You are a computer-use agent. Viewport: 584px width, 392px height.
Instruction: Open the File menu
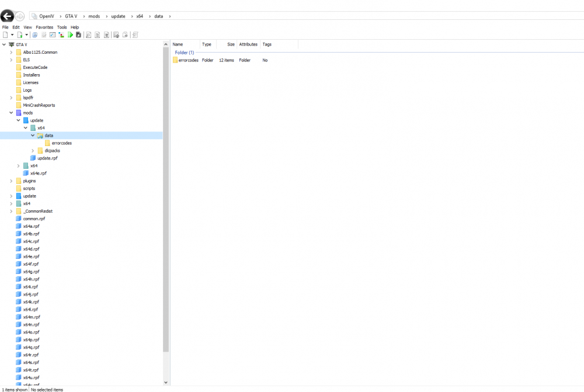coord(5,27)
